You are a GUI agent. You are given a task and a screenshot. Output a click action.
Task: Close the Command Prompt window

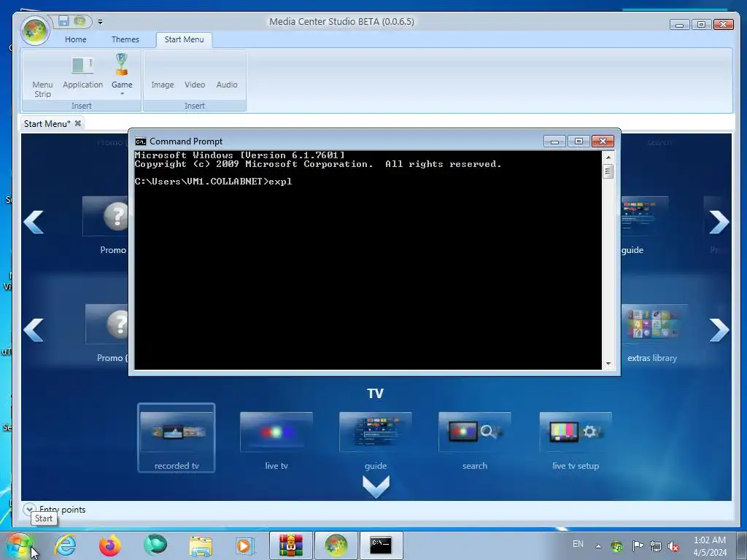click(x=603, y=141)
